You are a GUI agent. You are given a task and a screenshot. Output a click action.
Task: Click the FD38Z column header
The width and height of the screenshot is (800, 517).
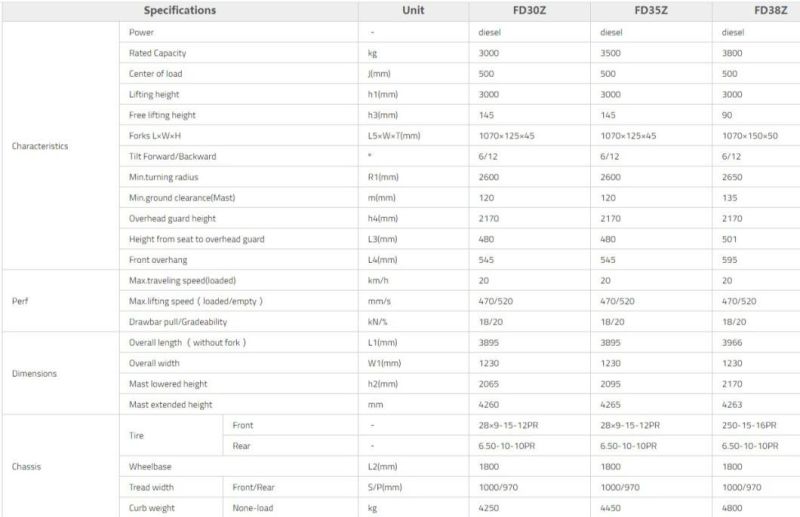(x=770, y=10)
